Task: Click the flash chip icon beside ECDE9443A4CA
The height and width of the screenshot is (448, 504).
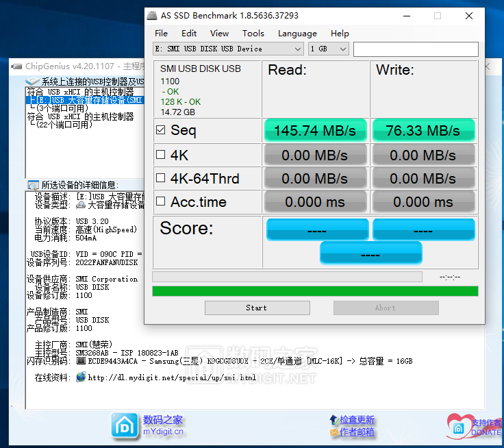Action: pyautogui.click(x=81, y=361)
